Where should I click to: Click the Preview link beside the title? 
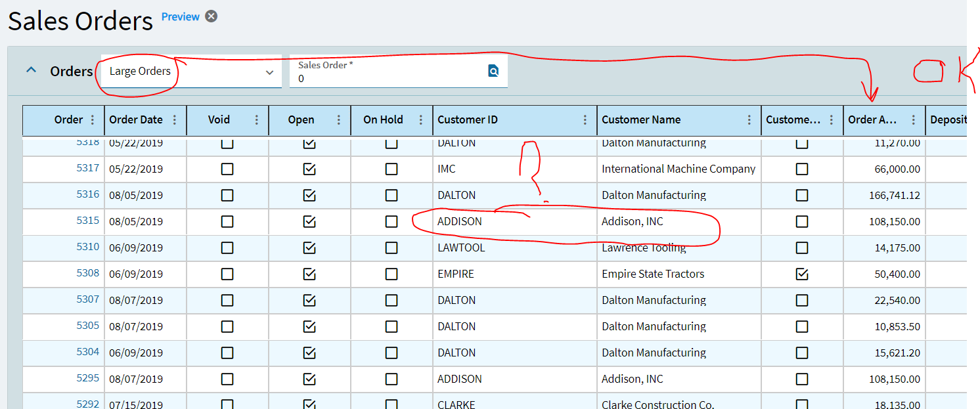click(180, 17)
